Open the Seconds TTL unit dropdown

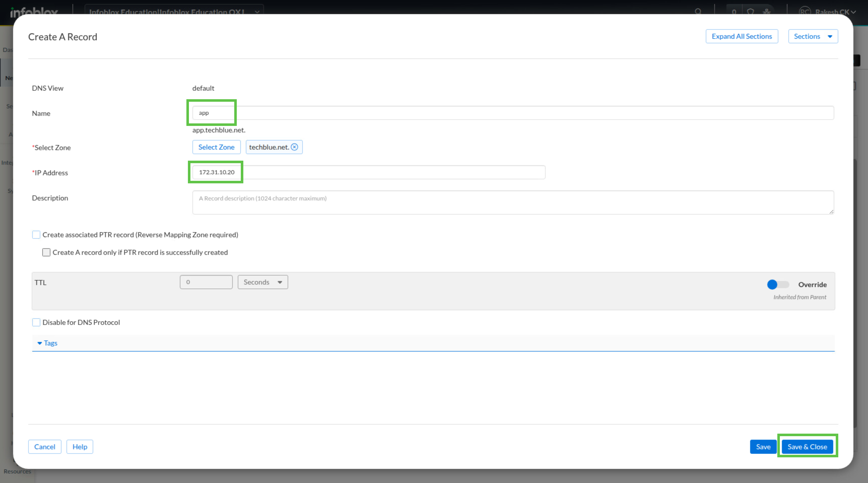[x=262, y=282]
